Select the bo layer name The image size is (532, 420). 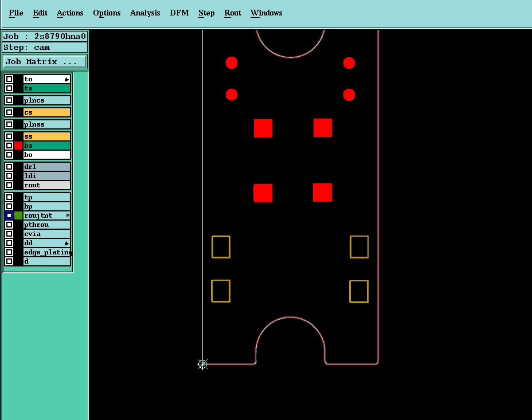(x=46, y=155)
